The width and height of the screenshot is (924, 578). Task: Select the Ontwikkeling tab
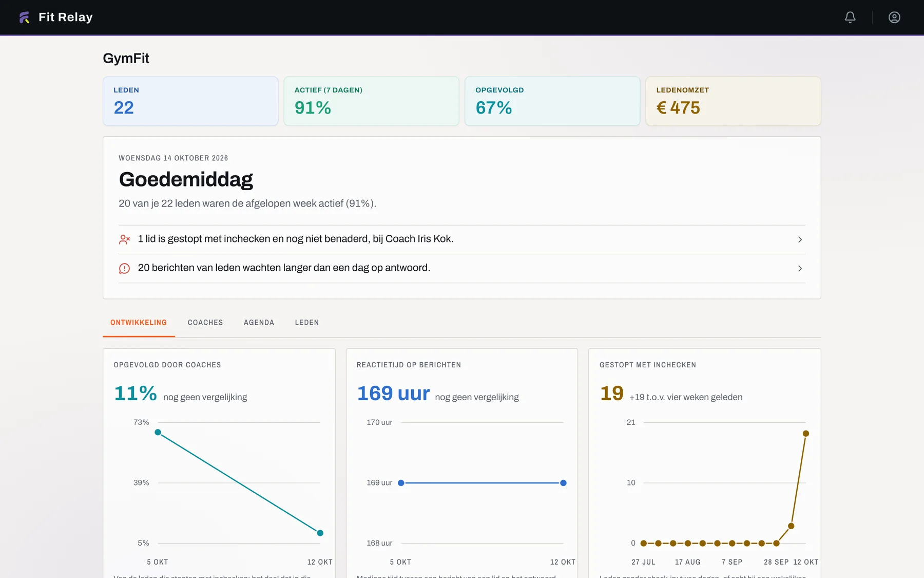[x=139, y=323]
